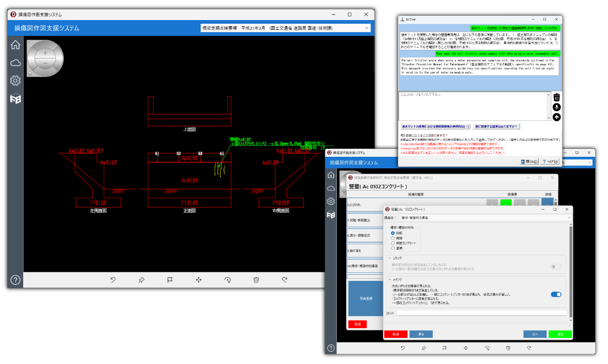Click center FF0102 footing label in drawing
This screenshot has width=608, height=364.
point(190,203)
